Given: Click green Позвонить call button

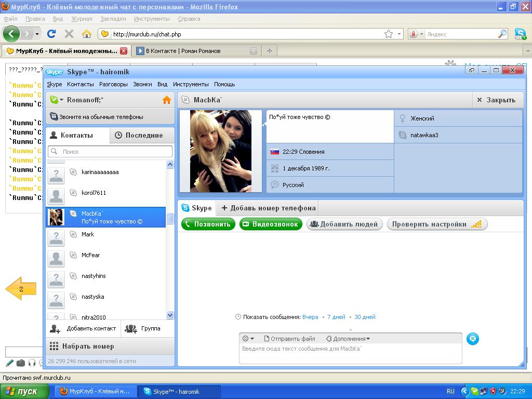Looking at the screenshot, I should pyautogui.click(x=208, y=224).
